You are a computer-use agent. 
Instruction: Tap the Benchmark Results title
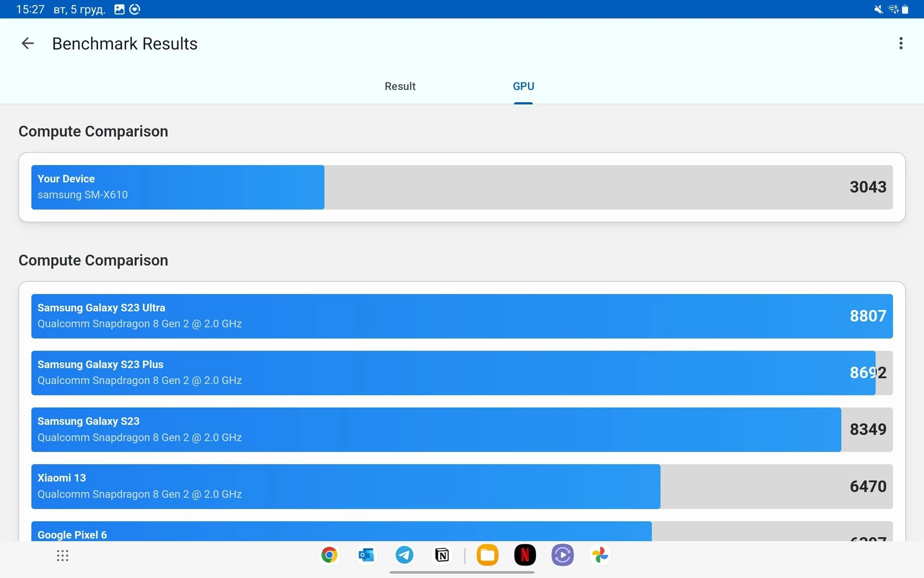pyautogui.click(x=125, y=44)
